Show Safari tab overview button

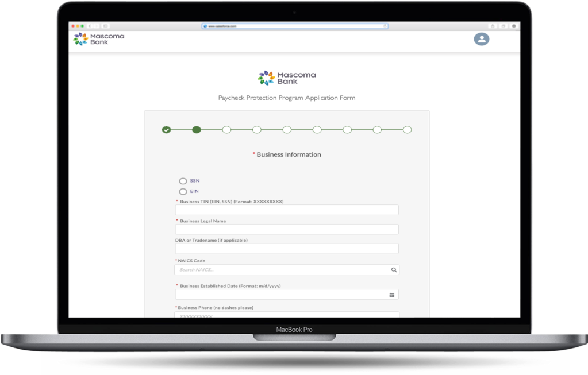click(504, 26)
